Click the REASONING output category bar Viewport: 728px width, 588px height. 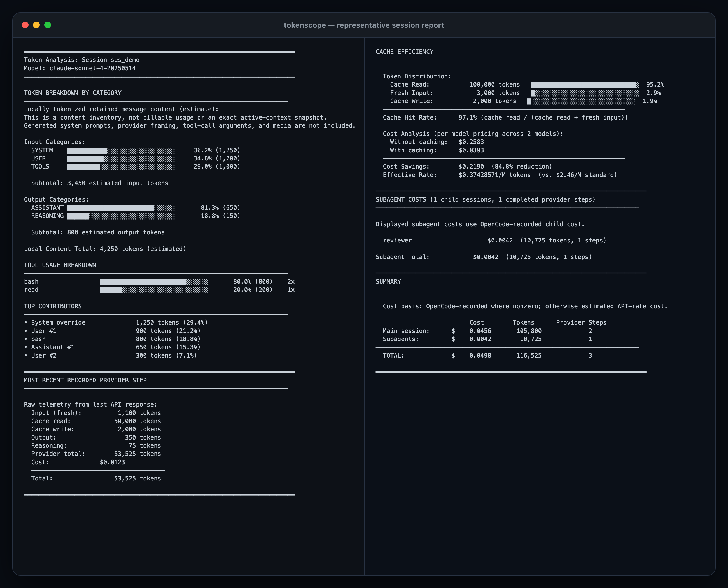121,216
